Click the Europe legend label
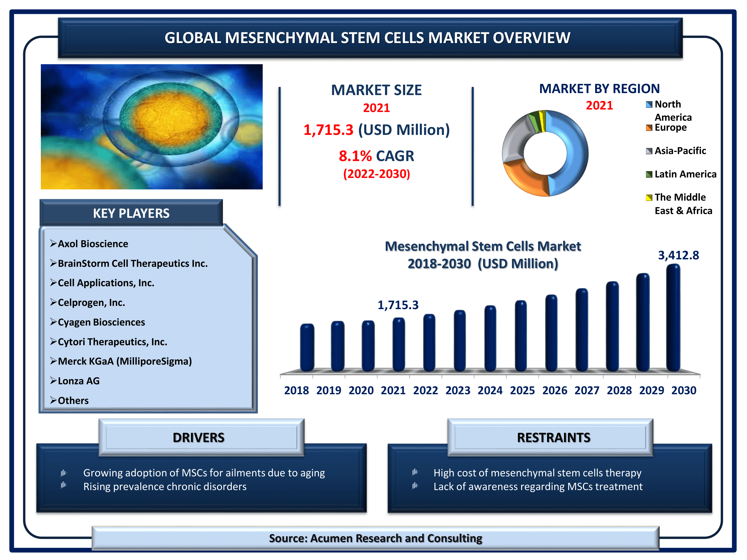 coord(671,128)
